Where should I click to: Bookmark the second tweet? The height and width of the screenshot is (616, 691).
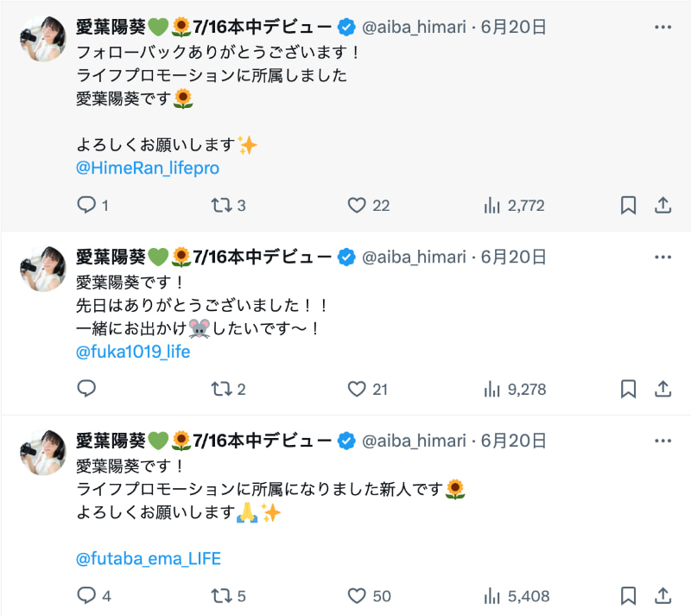[x=627, y=389]
